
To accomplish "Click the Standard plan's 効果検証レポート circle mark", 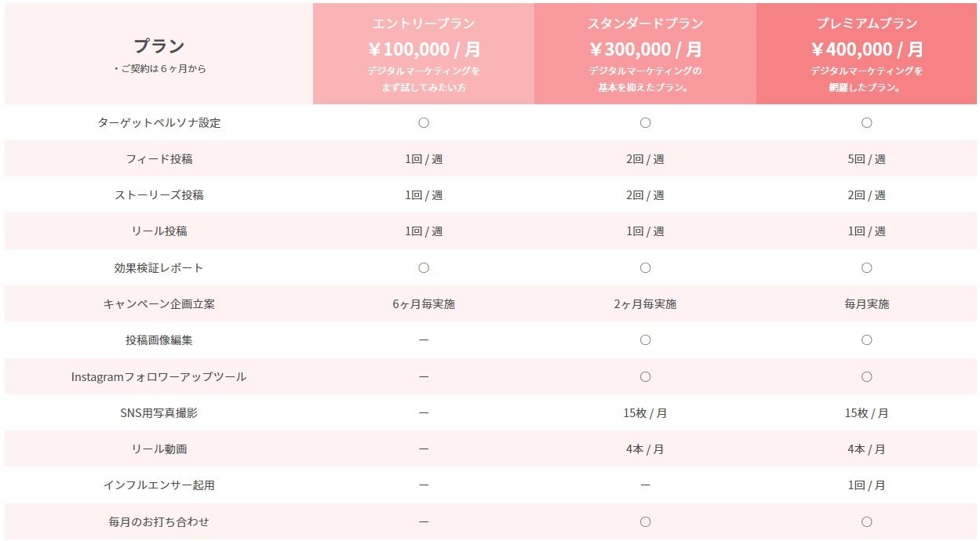I will [x=645, y=268].
